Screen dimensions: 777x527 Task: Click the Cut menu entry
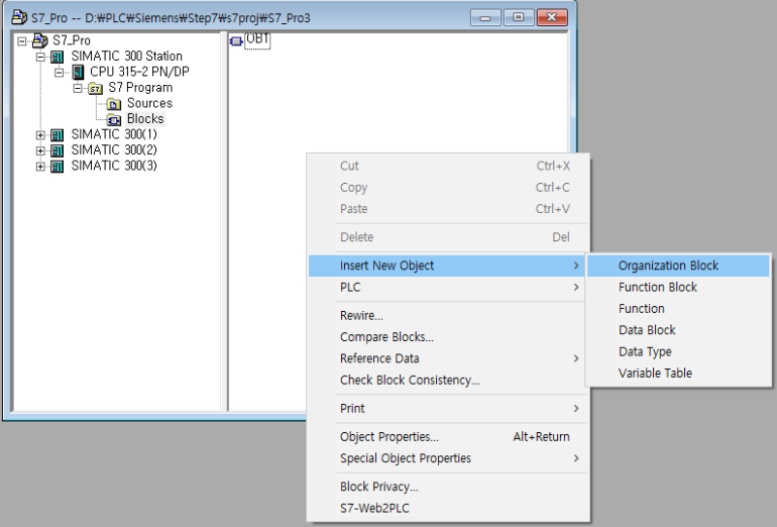(447, 166)
